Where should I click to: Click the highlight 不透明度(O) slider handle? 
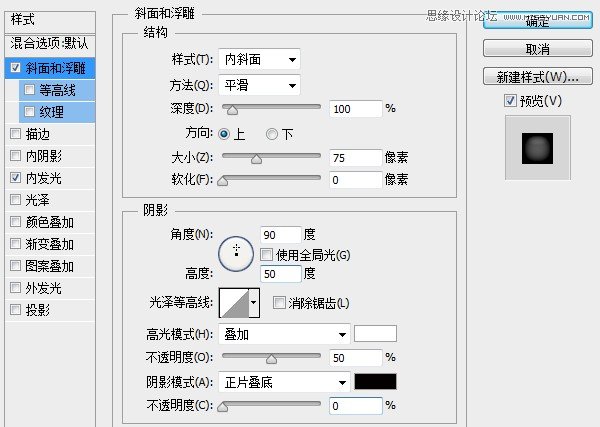pyautogui.click(x=271, y=359)
